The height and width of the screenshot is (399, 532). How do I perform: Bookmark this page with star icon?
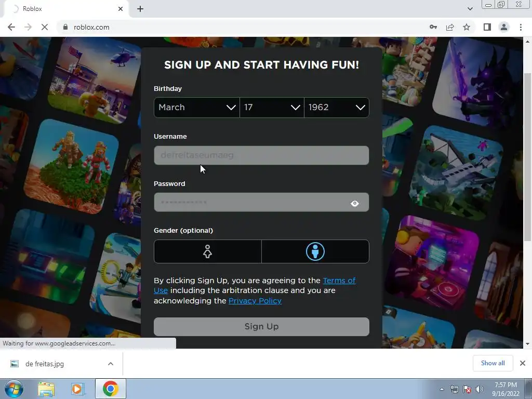467,27
